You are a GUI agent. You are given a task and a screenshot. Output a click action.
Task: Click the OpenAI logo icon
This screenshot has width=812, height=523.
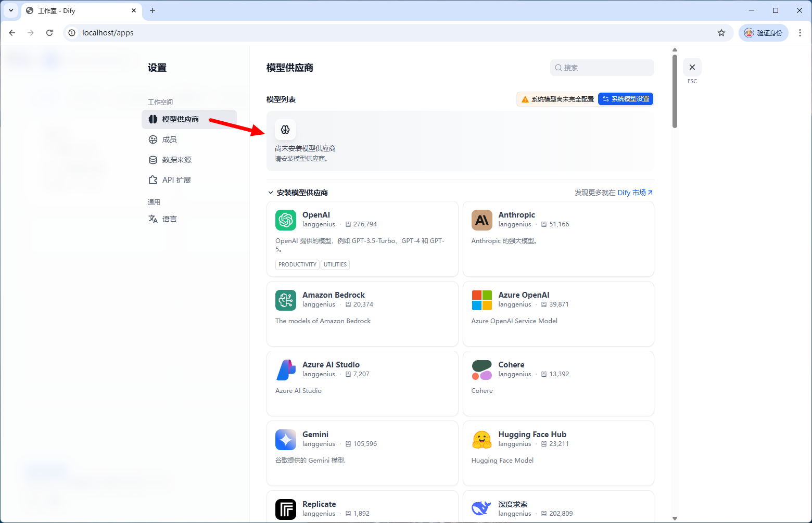[286, 220]
